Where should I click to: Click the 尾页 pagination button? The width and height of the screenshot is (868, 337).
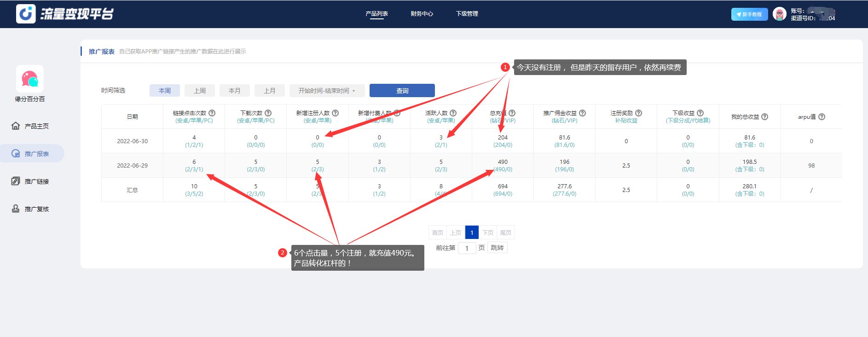pyautogui.click(x=506, y=232)
